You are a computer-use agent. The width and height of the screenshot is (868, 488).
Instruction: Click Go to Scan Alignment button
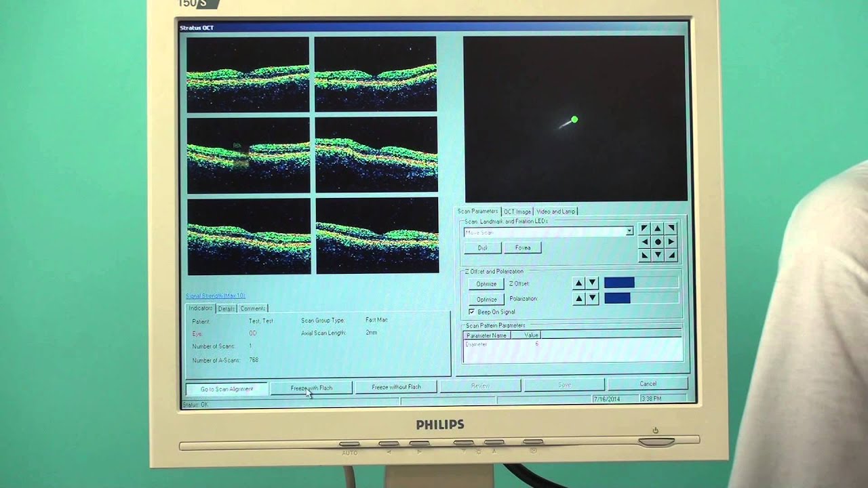[226, 389]
